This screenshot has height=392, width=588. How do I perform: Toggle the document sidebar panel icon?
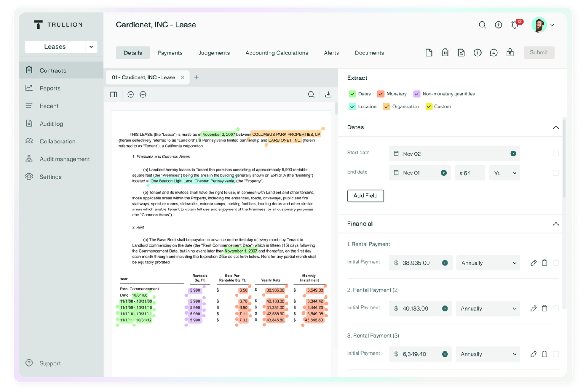pyautogui.click(x=114, y=95)
